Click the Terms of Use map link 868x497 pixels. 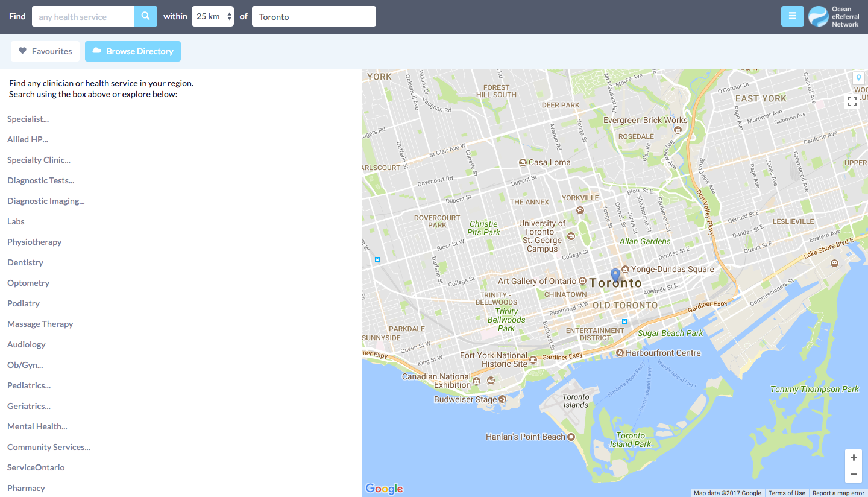(x=787, y=493)
